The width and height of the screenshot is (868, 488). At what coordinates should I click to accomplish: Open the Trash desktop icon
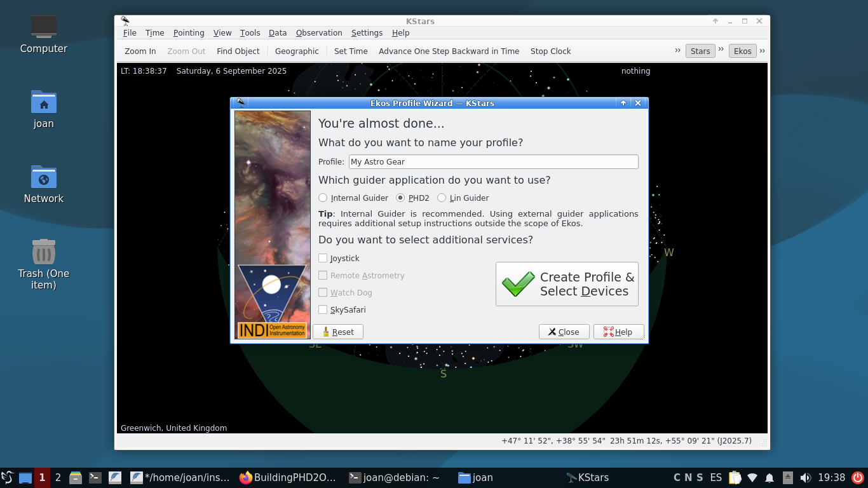point(44,252)
